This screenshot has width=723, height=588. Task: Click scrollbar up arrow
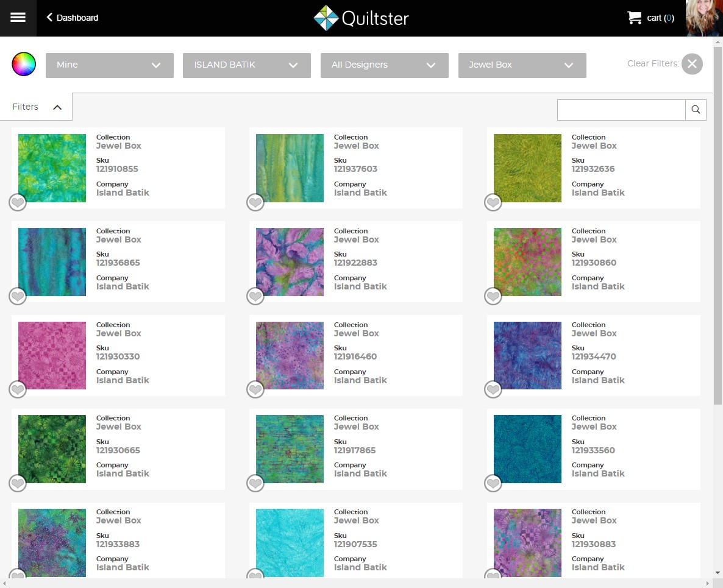718,41
